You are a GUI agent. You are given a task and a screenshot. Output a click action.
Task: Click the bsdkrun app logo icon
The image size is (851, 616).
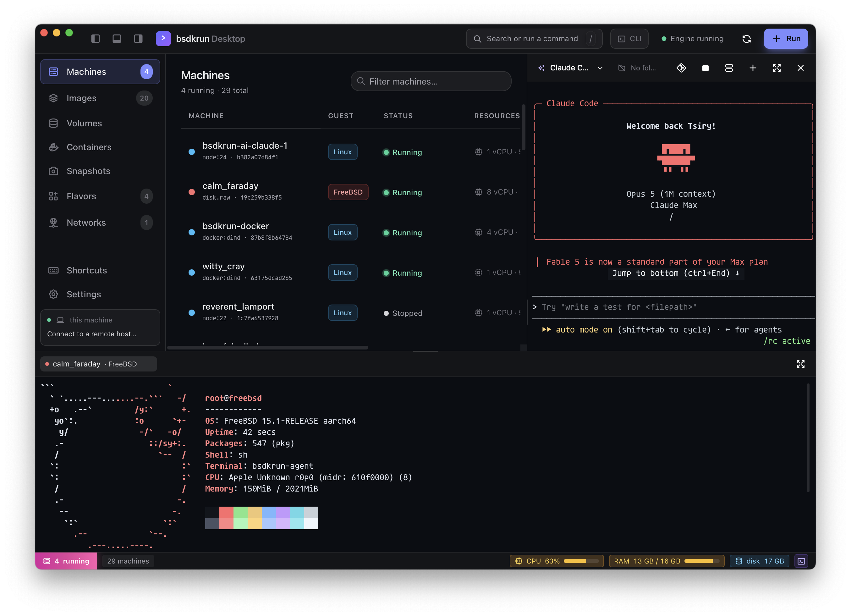tap(163, 39)
